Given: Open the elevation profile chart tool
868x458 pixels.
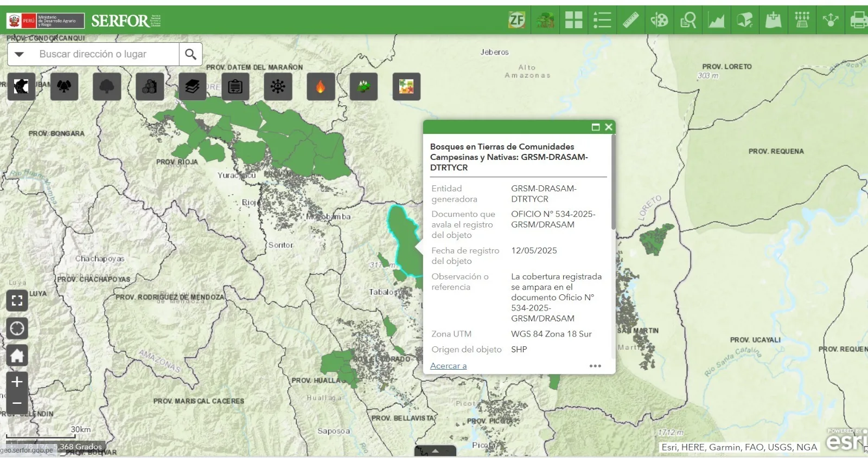Looking at the screenshot, I should click(x=716, y=21).
